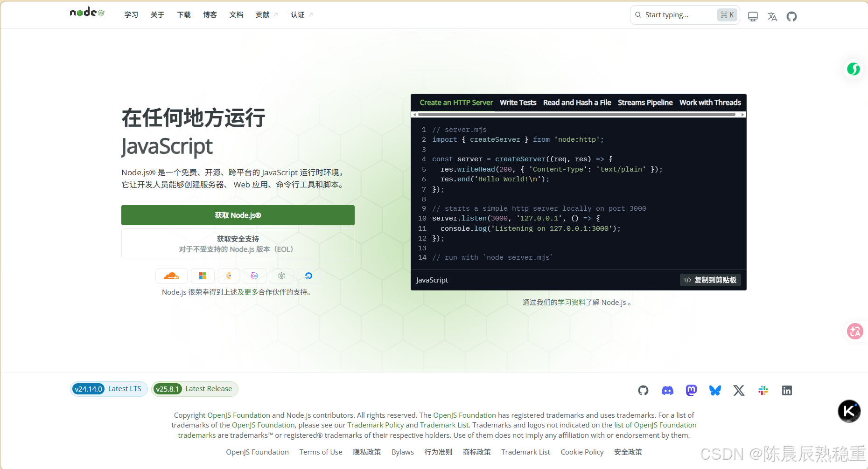Open the Bluesky butterfly icon
This screenshot has height=469, width=868.
[x=715, y=391]
